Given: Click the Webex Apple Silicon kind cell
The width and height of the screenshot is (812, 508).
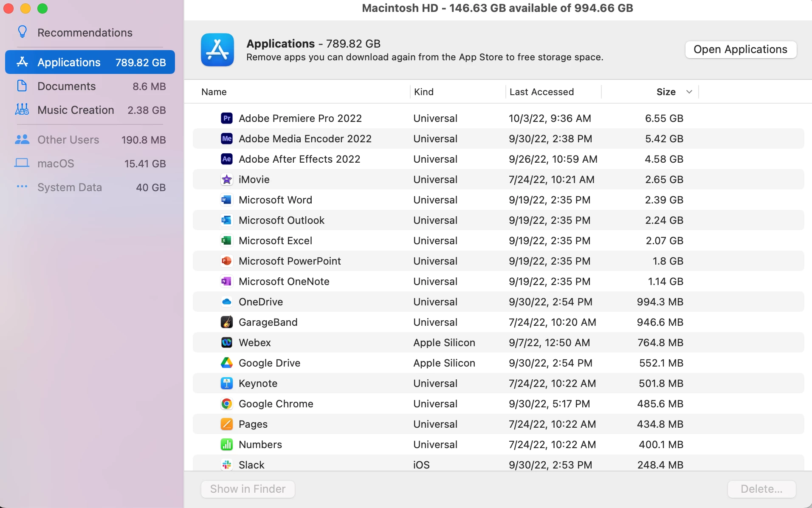Looking at the screenshot, I should [x=444, y=342].
